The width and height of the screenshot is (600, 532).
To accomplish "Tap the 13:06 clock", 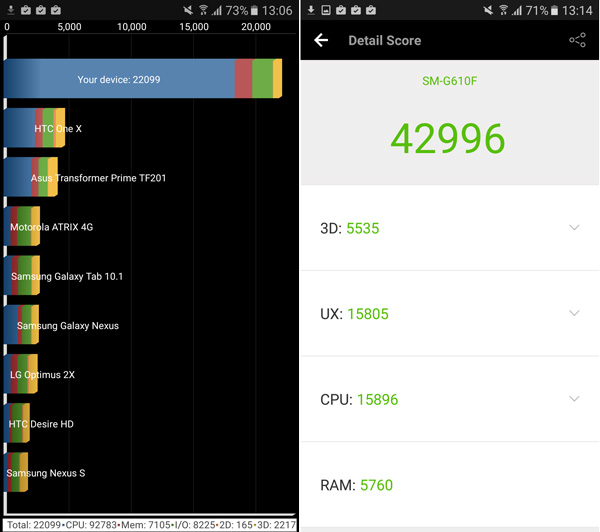I will coord(277,10).
